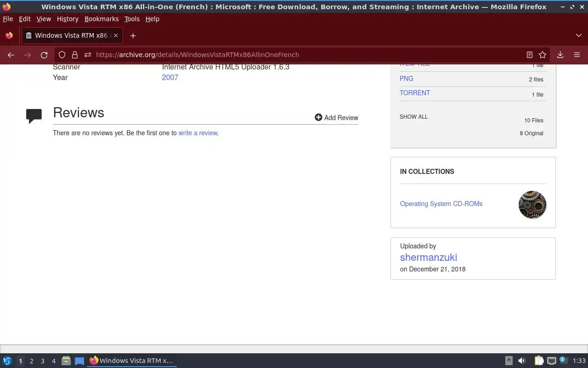Click the IN COLLECTIONS heading
Viewport: 588px width, 368px height.
tap(427, 172)
